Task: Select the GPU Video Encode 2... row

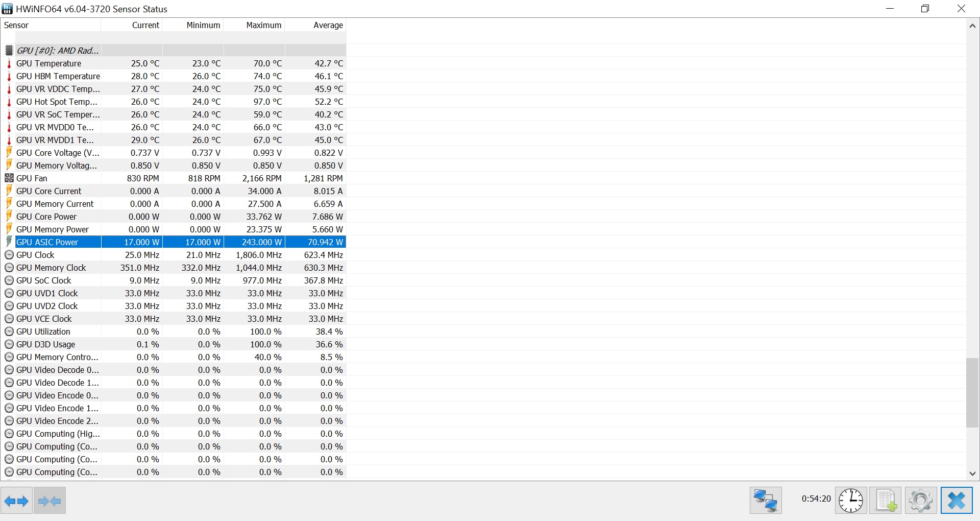Action: tap(174, 421)
